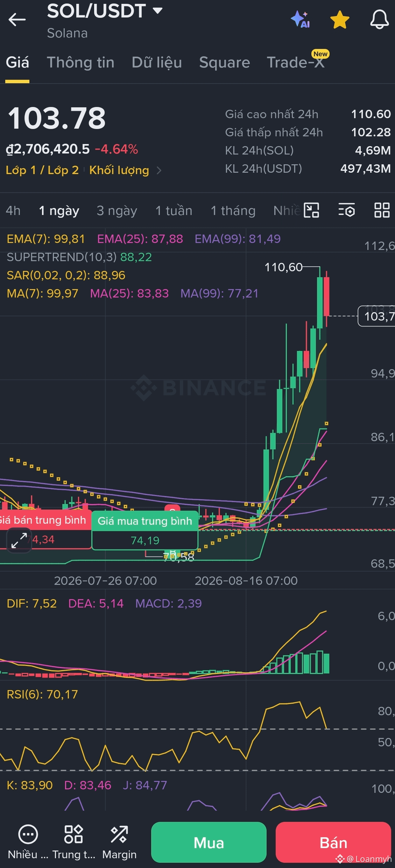Select the 4h chart interval
Image resolution: width=395 pixels, height=868 pixels.
tap(13, 211)
